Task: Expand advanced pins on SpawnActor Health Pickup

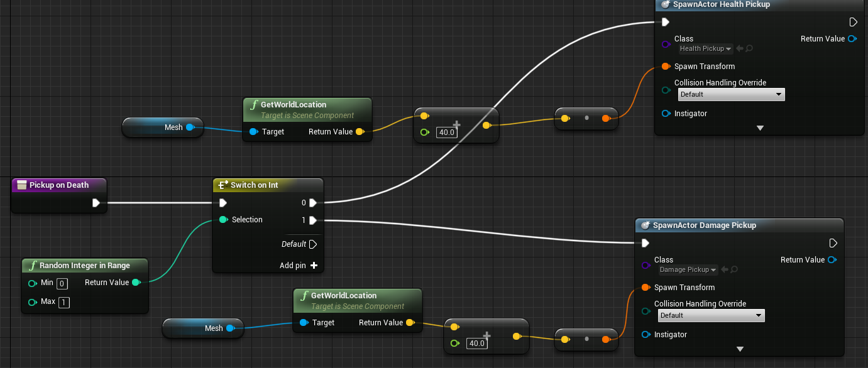Action: (x=759, y=128)
